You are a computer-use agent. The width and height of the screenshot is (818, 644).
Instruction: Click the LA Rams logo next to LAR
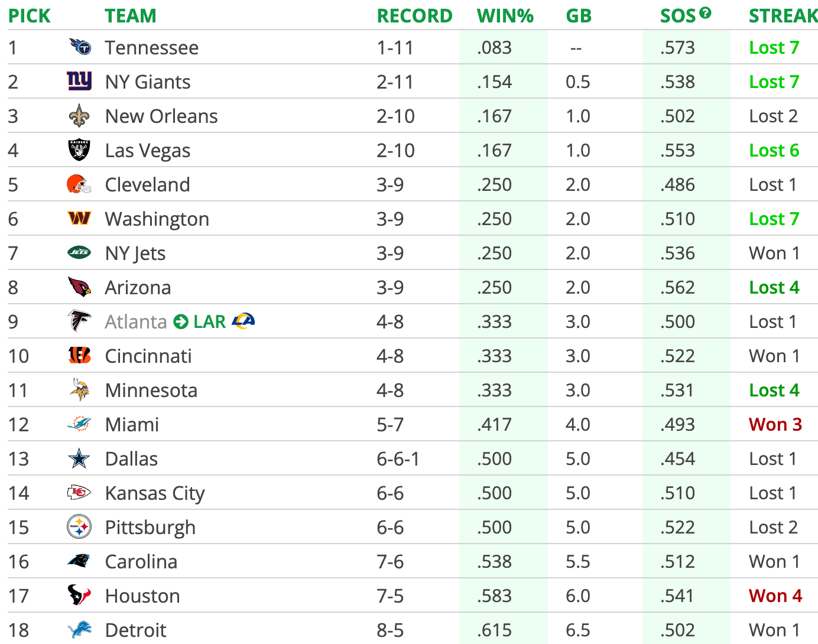(x=244, y=321)
